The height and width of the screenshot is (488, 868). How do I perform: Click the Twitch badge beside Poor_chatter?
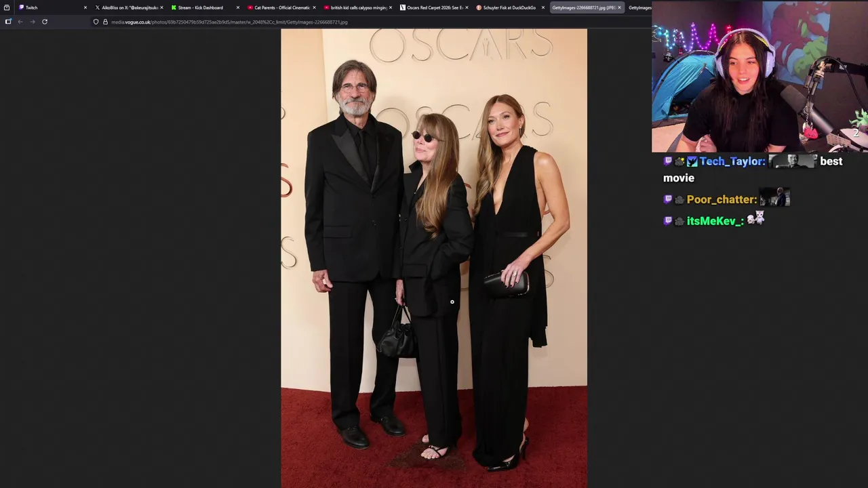(668, 199)
